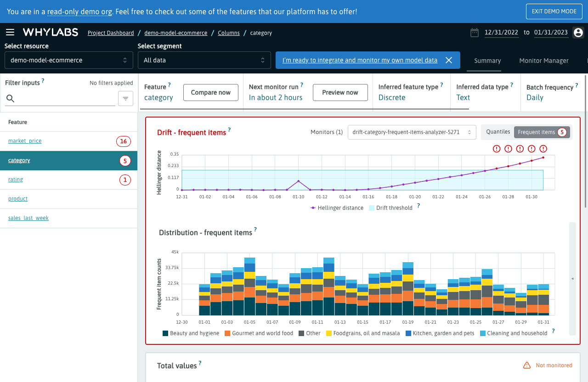The height and width of the screenshot is (382, 588).
Task: Select the market_price feature in the sidebar
Action: point(25,140)
